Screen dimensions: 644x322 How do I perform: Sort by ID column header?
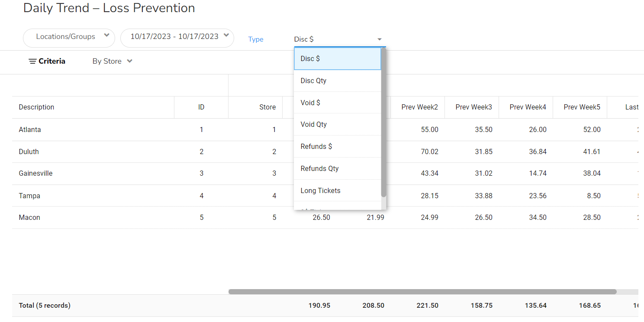201,107
